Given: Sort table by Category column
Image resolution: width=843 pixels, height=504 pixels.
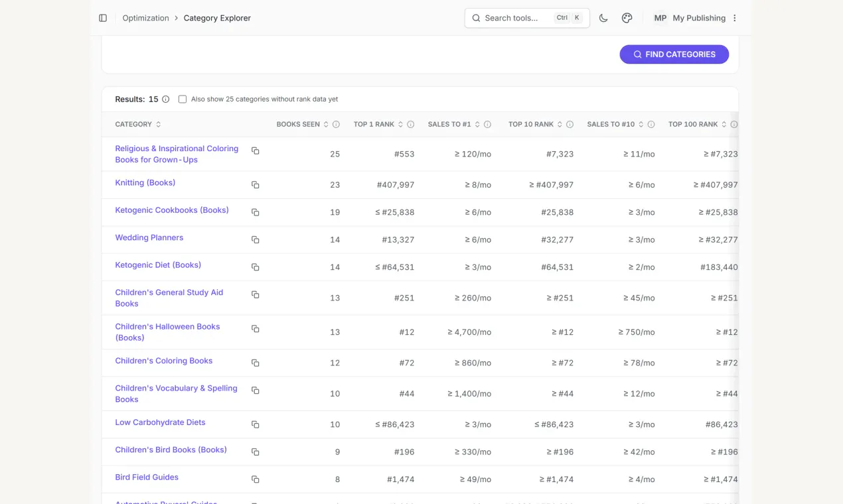Looking at the screenshot, I should [x=138, y=125].
